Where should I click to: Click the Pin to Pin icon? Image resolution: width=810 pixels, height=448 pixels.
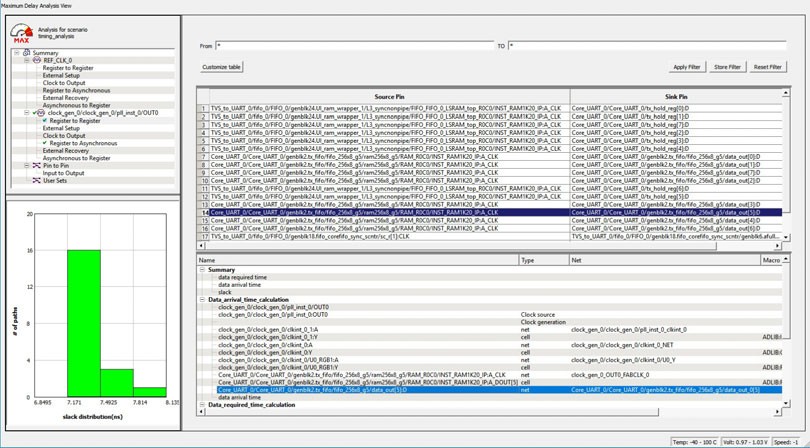[37, 166]
